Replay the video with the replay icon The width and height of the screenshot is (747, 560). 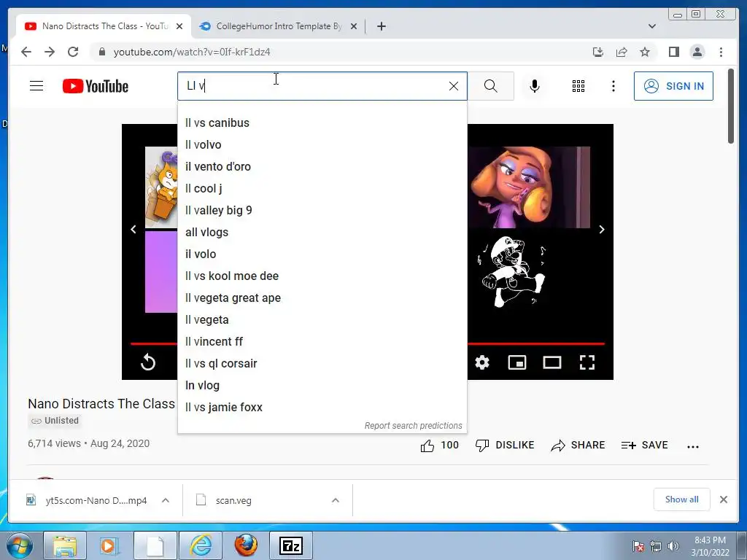[148, 362]
